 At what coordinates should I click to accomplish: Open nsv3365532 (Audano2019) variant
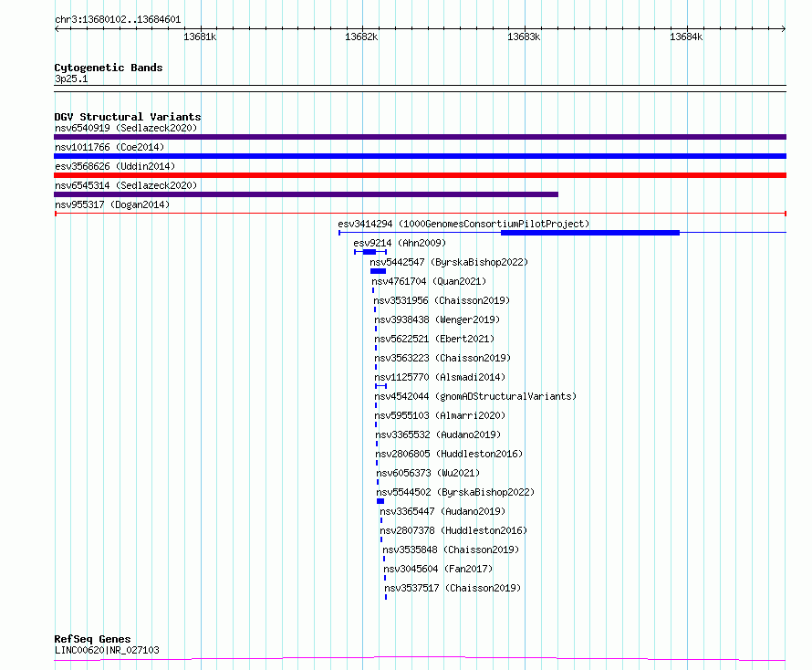(x=438, y=434)
